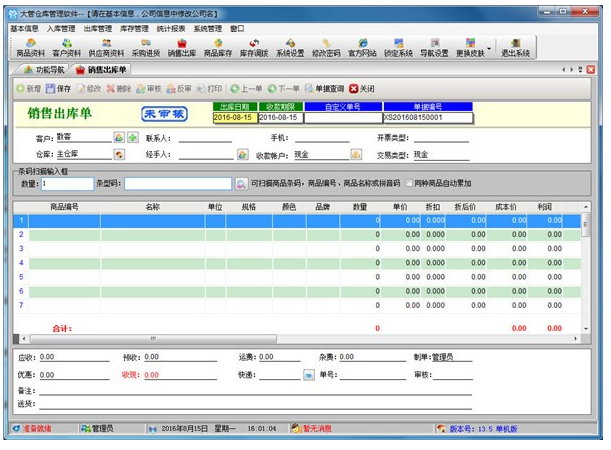Switch to the 功能导航 tab
This screenshot has width=611, height=450.
[44, 70]
